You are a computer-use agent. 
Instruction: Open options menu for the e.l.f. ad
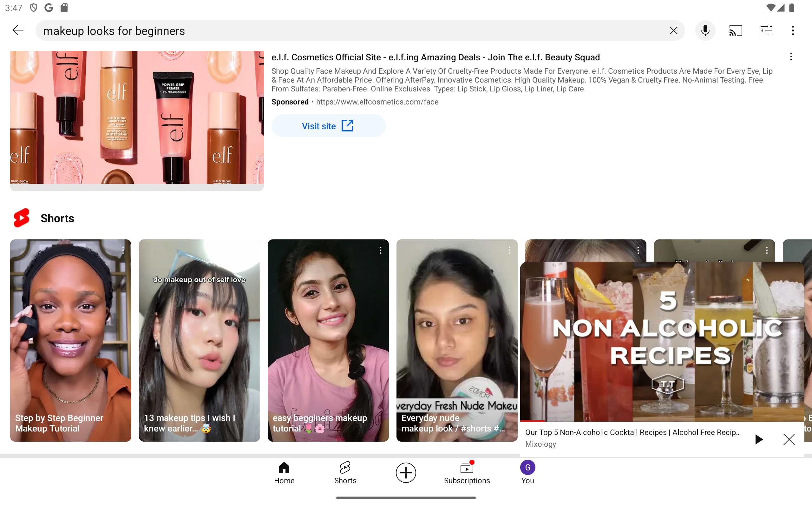[x=791, y=57]
